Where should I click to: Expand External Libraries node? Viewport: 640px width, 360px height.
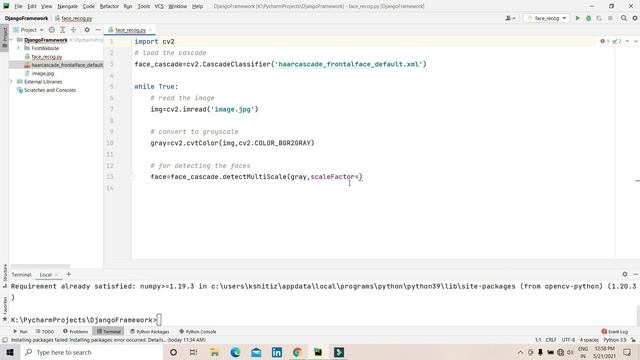pyautogui.click(x=11, y=82)
